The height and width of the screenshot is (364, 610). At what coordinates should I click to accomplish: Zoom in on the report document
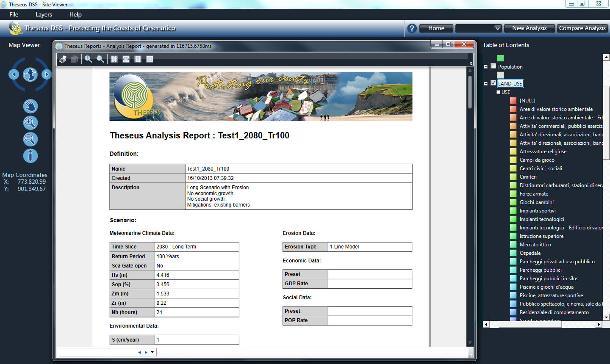(x=88, y=59)
